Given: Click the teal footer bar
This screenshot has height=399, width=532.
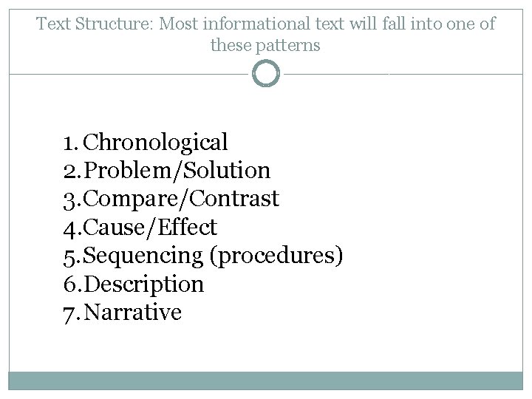Looking at the screenshot, I should 266,381.
